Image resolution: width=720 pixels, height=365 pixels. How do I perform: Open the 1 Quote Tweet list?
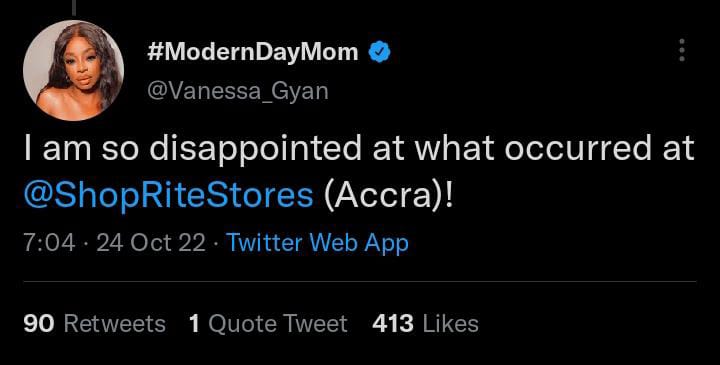point(268,324)
